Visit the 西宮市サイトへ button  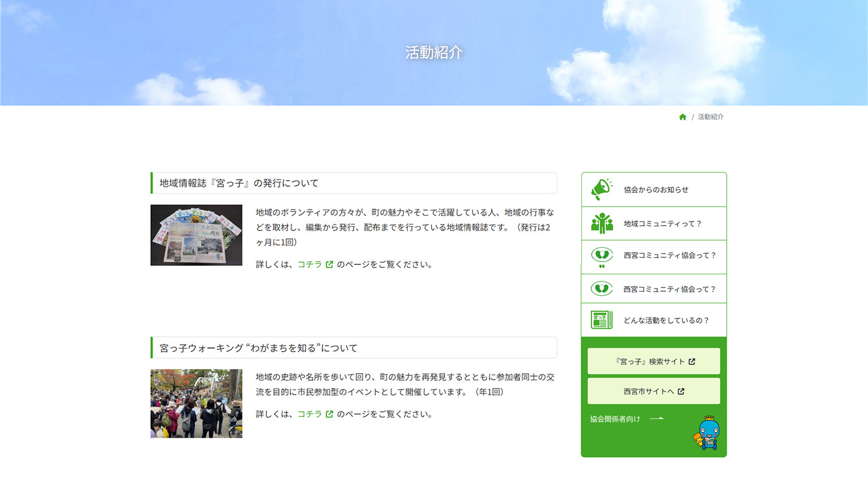click(x=654, y=391)
